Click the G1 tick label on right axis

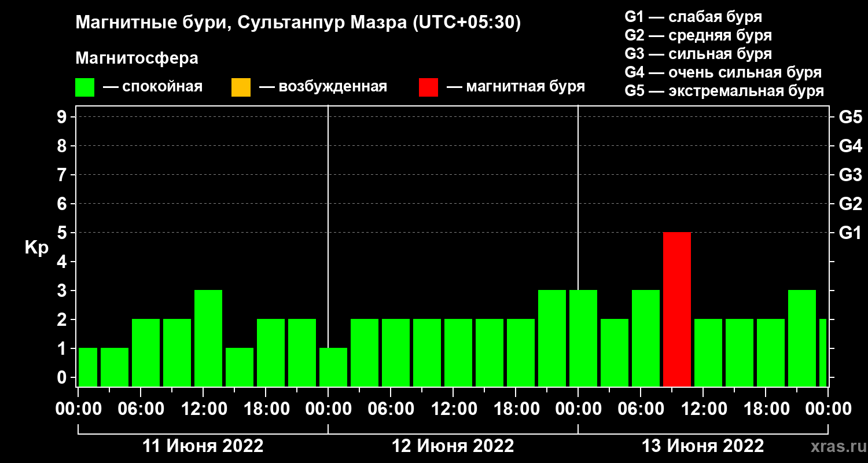[x=851, y=233]
